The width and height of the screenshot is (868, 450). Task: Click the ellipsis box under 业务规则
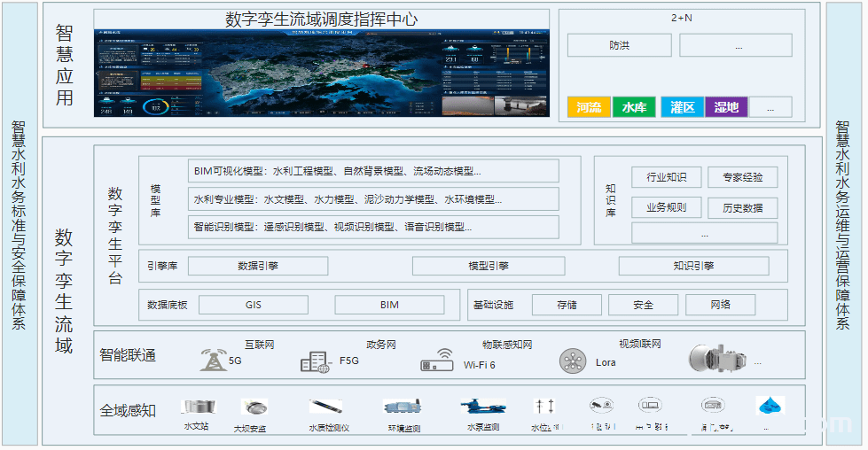(704, 233)
